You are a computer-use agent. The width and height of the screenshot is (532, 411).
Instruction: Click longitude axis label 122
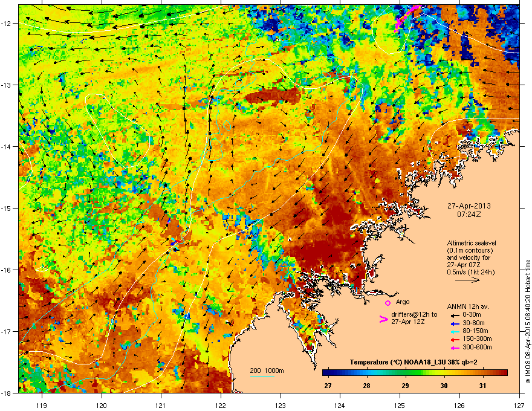point(221,405)
